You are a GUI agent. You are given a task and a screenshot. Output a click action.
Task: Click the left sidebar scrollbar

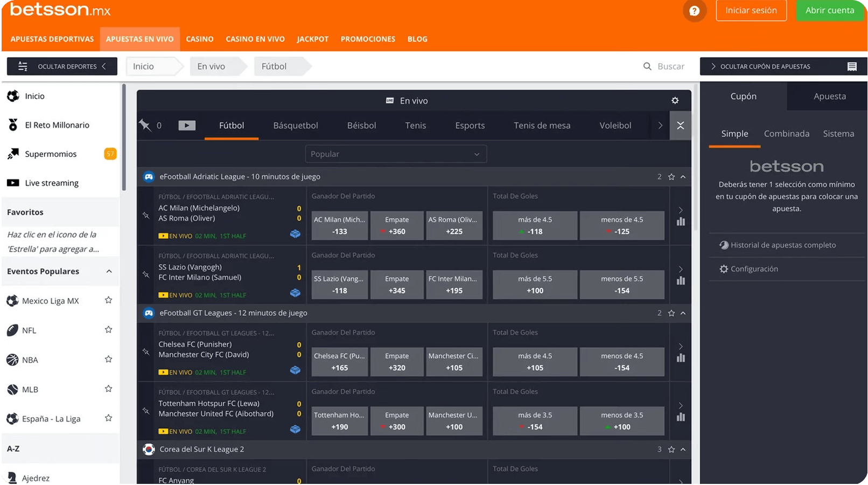124,137
